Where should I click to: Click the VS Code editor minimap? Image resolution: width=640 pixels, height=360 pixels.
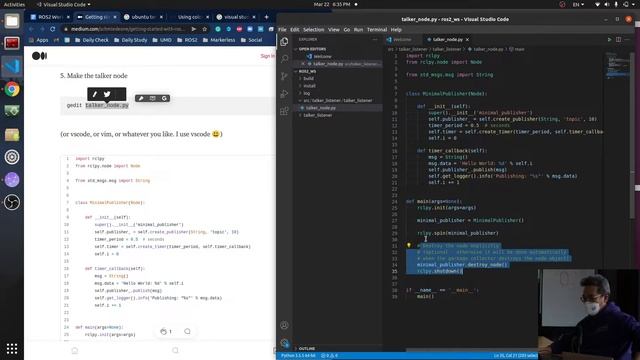tap(617, 65)
